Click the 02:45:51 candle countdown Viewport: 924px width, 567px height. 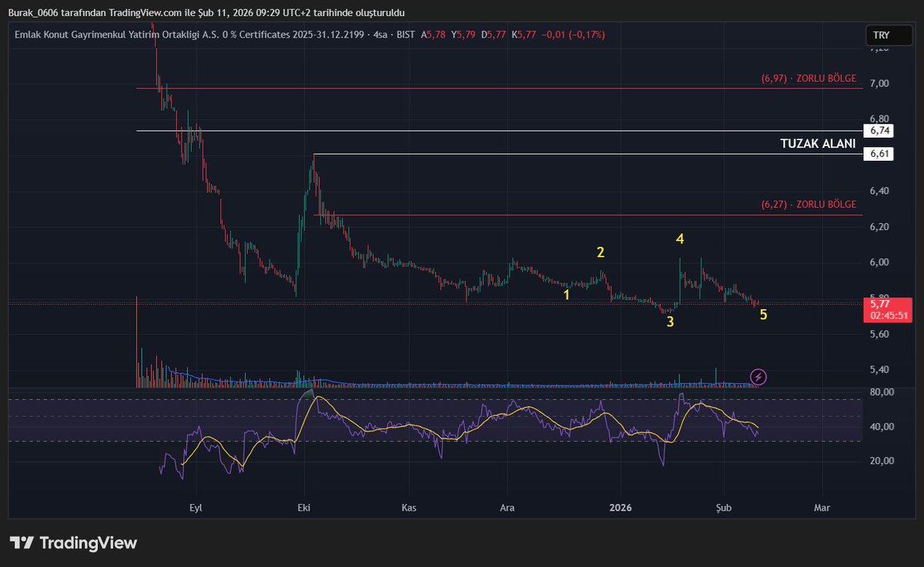[889, 315]
